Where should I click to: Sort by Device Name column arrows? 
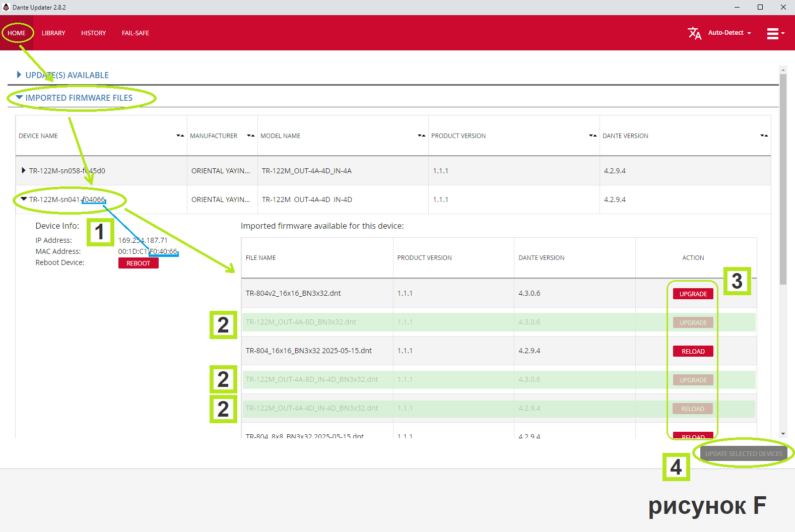point(180,136)
